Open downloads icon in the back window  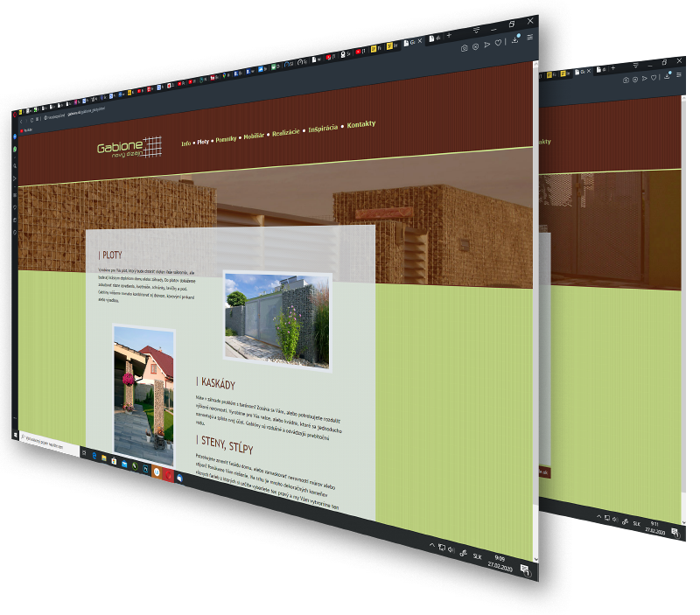[668, 75]
